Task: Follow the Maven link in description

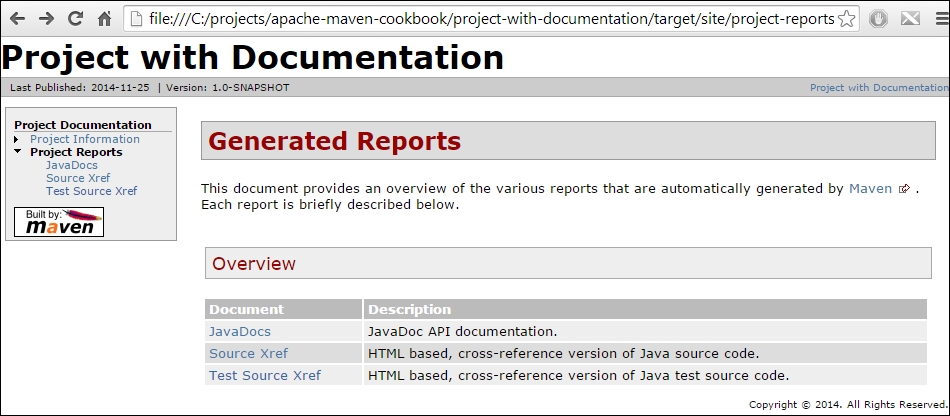Action: [870, 188]
